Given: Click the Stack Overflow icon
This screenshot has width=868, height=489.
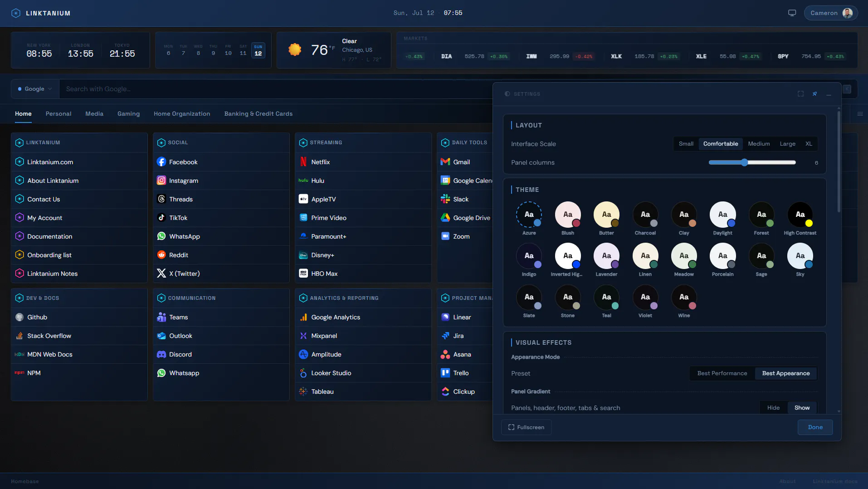Looking at the screenshot, I should coord(20,336).
